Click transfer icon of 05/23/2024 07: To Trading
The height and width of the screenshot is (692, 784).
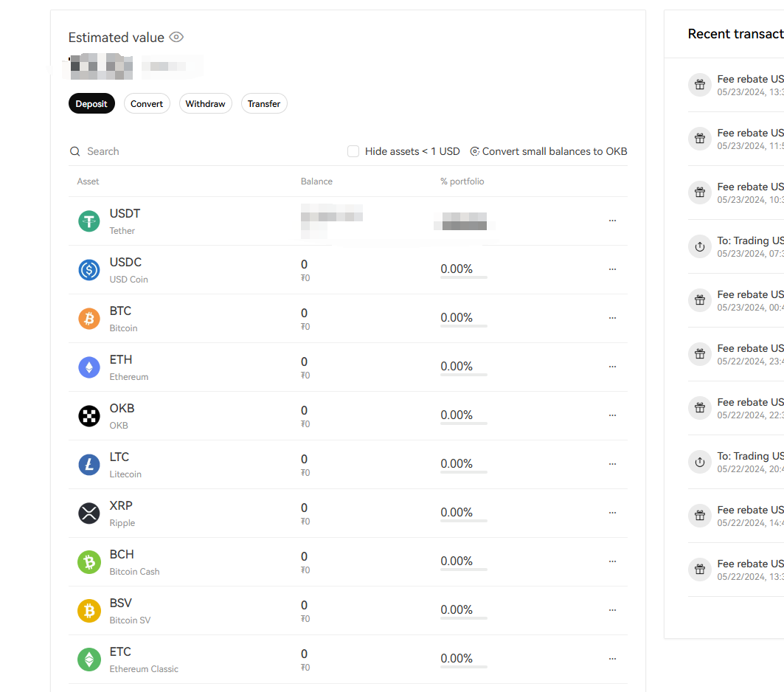click(x=700, y=246)
